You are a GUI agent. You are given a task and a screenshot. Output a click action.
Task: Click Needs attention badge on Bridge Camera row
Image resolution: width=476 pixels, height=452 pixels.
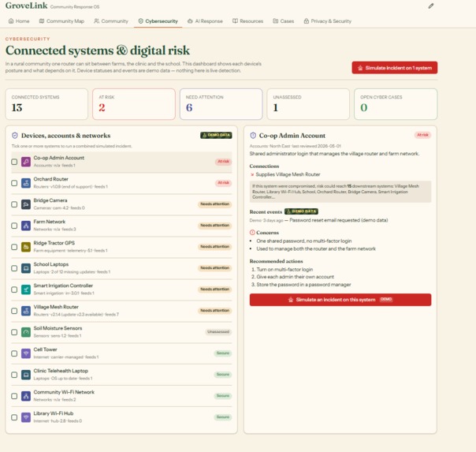click(214, 204)
